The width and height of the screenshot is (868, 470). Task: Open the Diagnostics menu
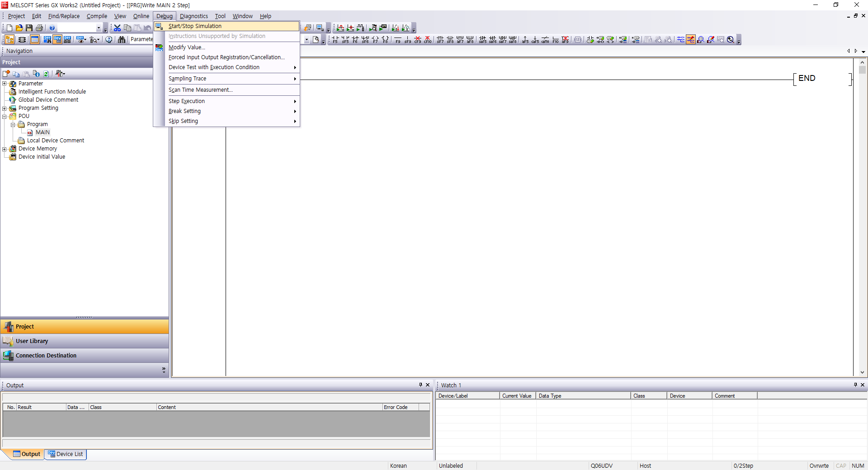pos(194,16)
